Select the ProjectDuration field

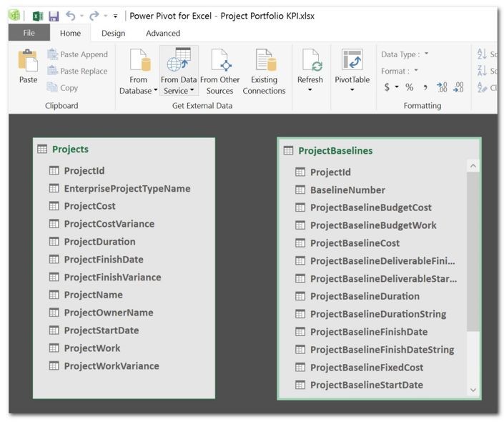99,242
